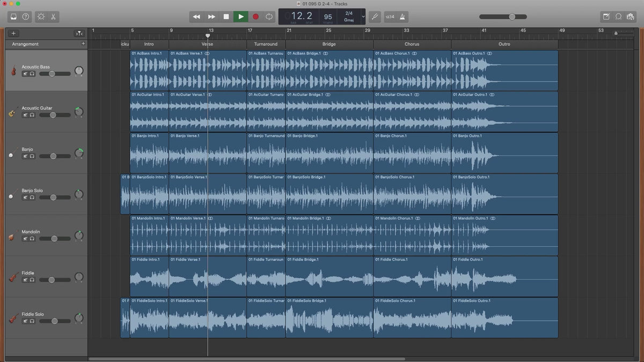Click the tuner icon
The image size is (644, 362).
coord(375,17)
